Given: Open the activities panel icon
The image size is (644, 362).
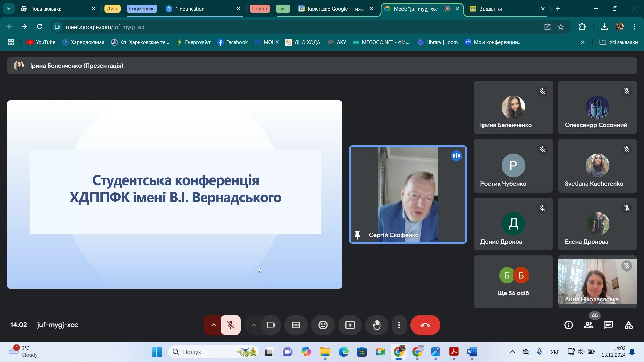Looking at the screenshot, I should coord(629,325).
